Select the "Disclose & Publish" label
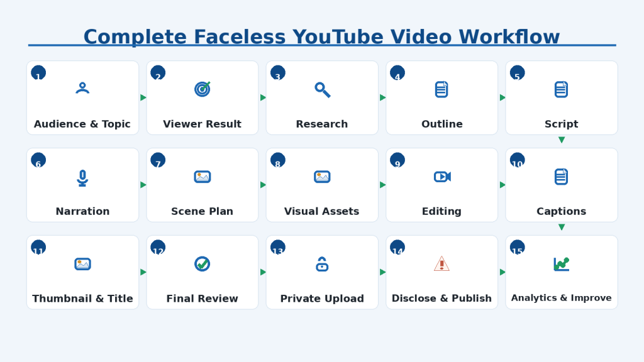Viewport: 644px width, 362px height. coord(441,299)
